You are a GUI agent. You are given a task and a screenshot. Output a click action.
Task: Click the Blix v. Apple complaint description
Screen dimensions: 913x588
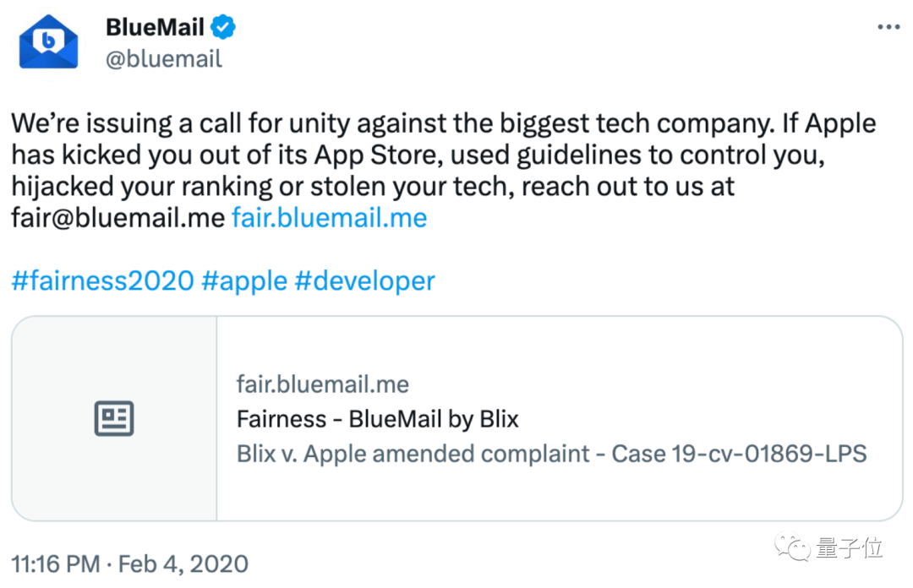pos(551,455)
